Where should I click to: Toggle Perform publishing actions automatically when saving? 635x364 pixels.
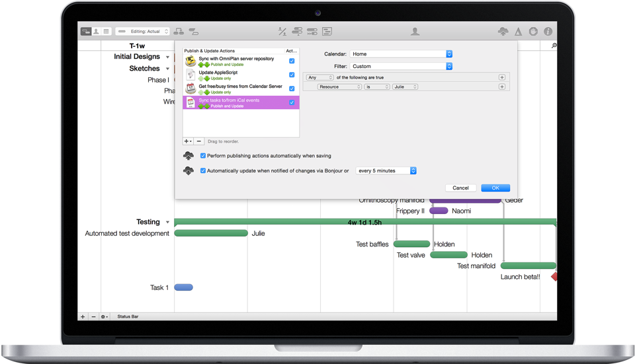click(x=203, y=156)
